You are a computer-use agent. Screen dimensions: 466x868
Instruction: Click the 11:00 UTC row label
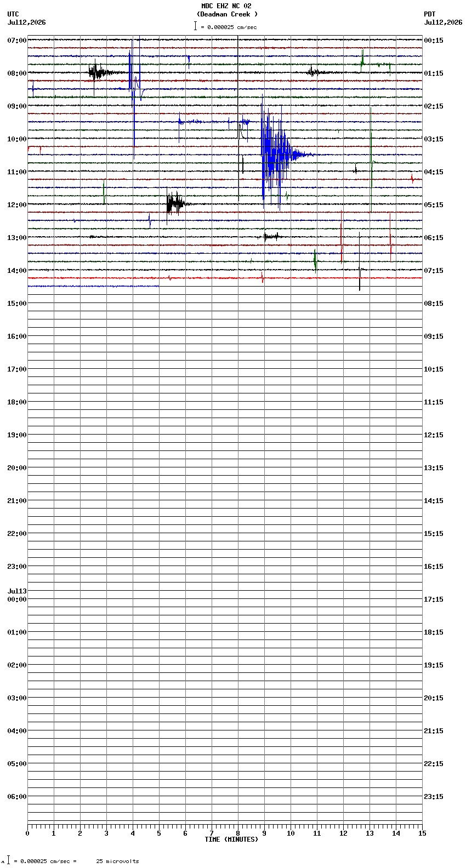point(17,172)
